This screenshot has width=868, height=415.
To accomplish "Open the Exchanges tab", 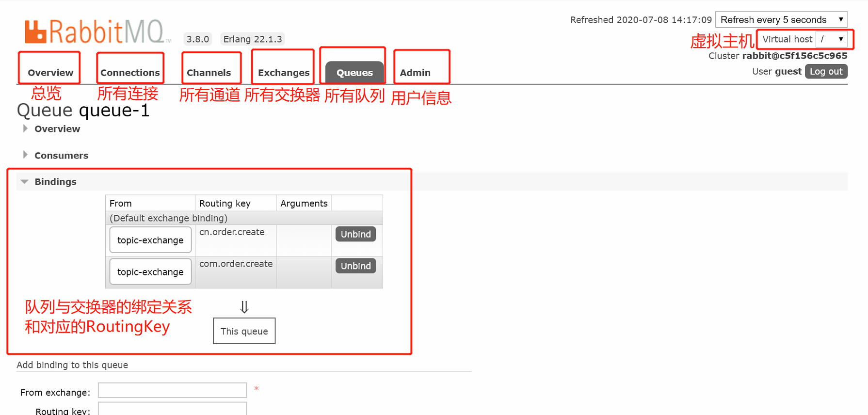I will pyautogui.click(x=284, y=73).
